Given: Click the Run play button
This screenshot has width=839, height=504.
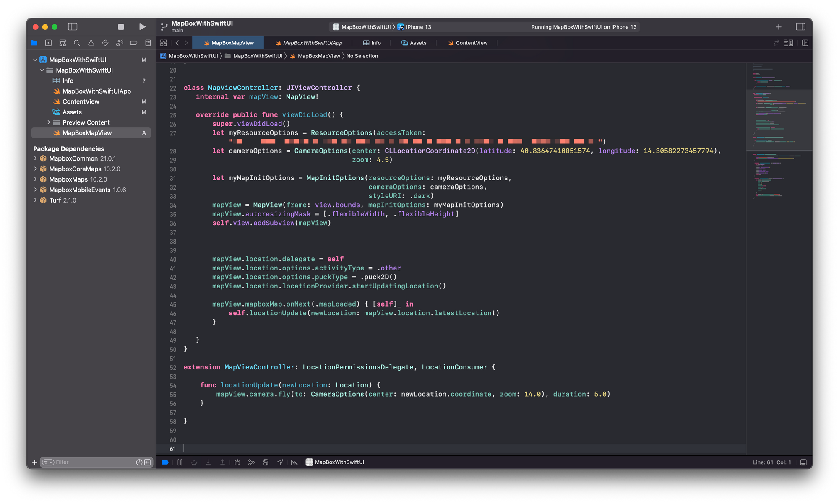Looking at the screenshot, I should click(x=142, y=27).
